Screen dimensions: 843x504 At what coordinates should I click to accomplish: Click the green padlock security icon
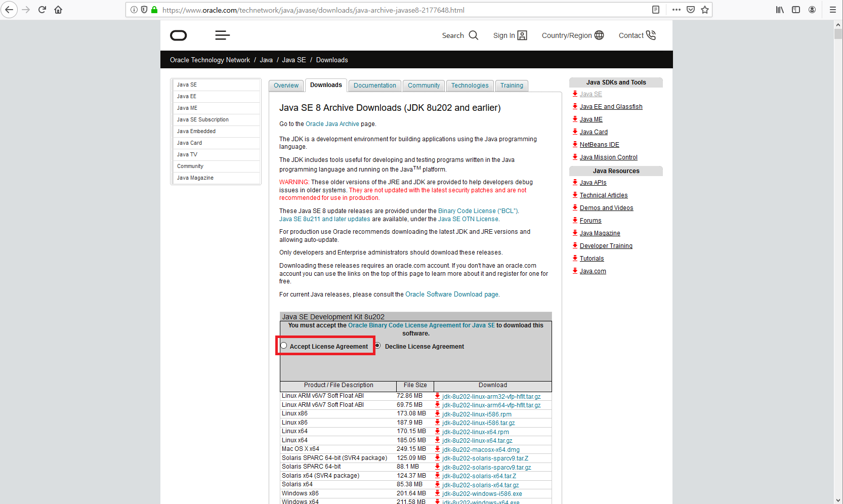154,10
